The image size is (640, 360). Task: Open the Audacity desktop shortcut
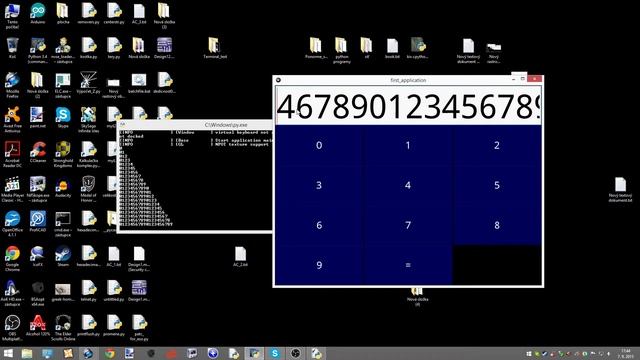63,187
